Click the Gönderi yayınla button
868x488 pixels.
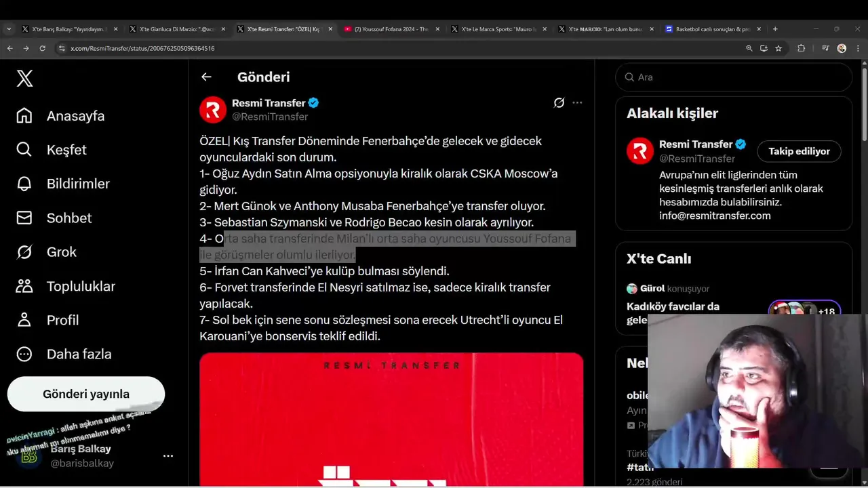click(x=86, y=394)
